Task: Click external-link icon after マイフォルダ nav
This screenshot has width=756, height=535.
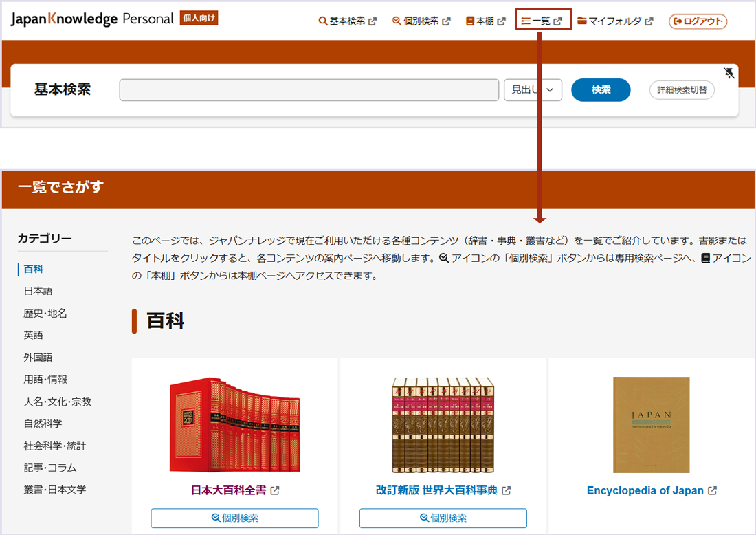Action: [x=649, y=21]
